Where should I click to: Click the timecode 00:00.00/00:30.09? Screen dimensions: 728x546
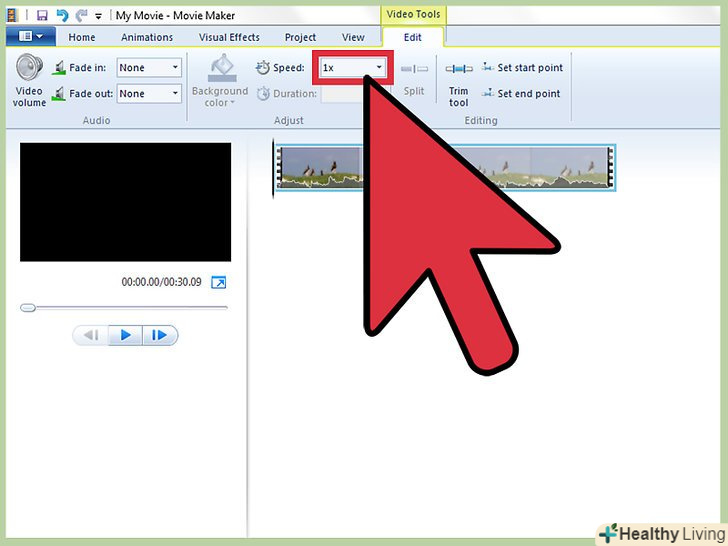162,282
